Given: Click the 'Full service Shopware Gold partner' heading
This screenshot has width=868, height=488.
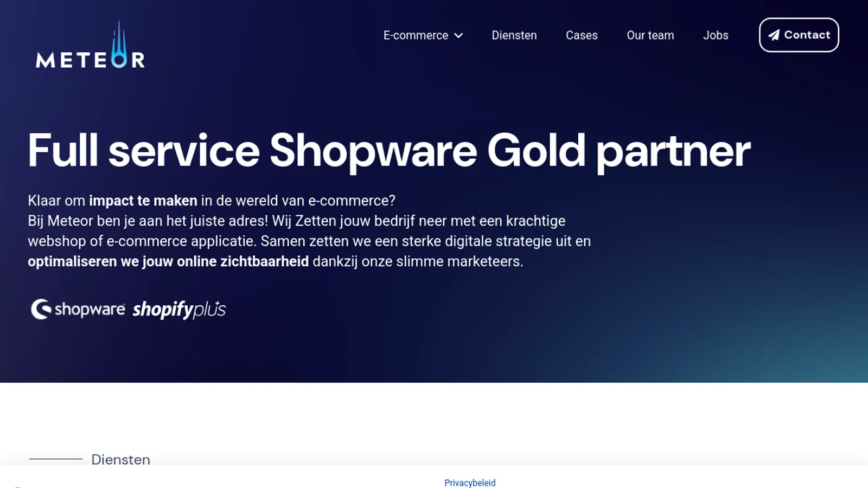Looking at the screenshot, I should [389, 151].
